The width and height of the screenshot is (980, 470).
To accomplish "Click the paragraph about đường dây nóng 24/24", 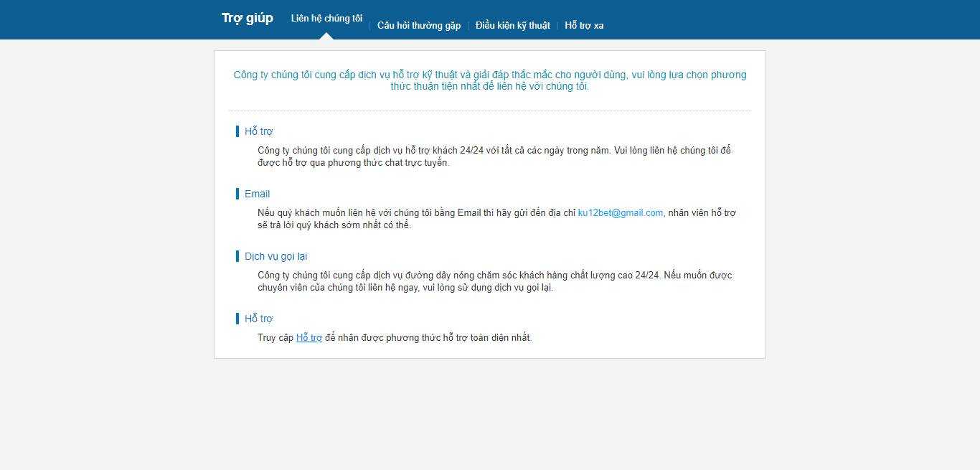I will 495,281.
